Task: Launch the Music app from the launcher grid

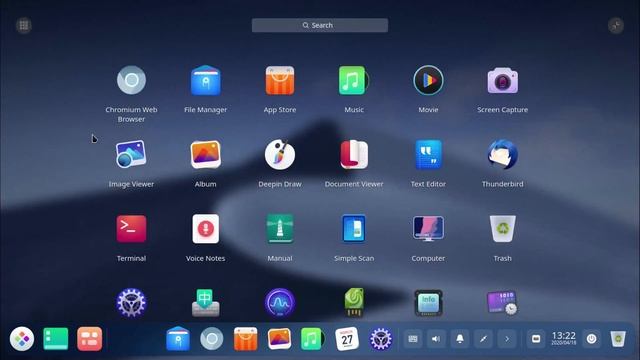Action: pyautogui.click(x=353, y=80)
